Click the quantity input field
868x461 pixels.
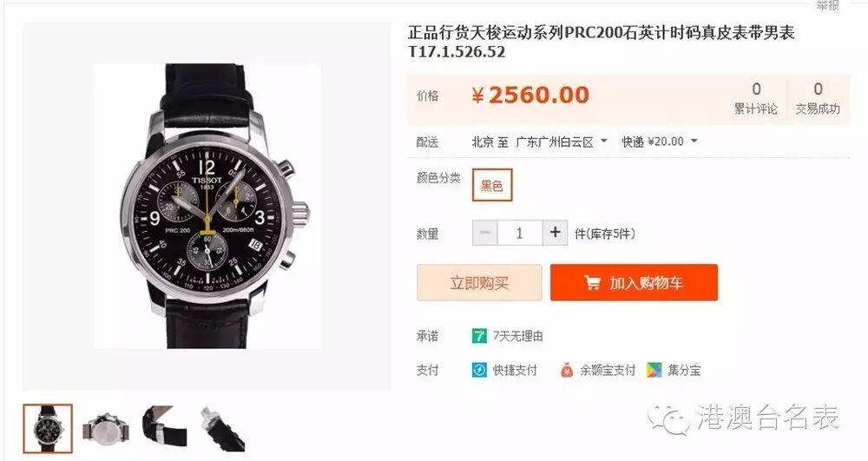[x=520, y=233]
